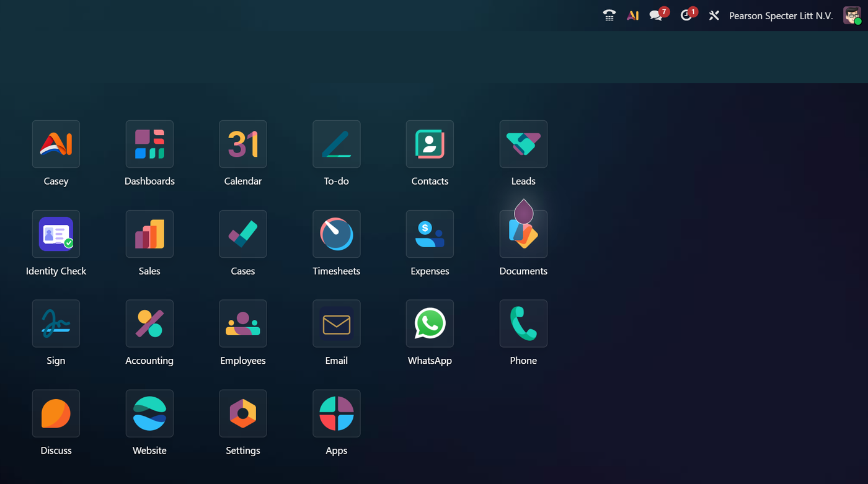Launch the Sign app

pyautogui.click(x=56, y=323)
